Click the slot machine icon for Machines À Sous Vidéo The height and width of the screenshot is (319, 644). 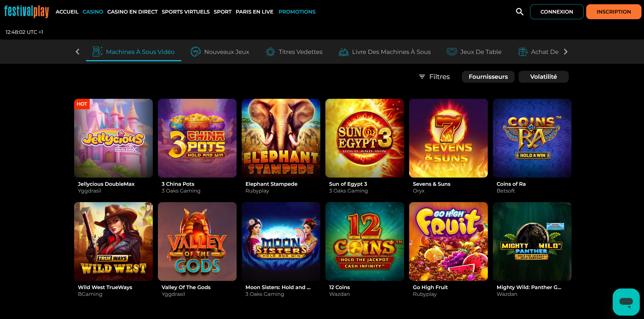[x=97, y=52]
